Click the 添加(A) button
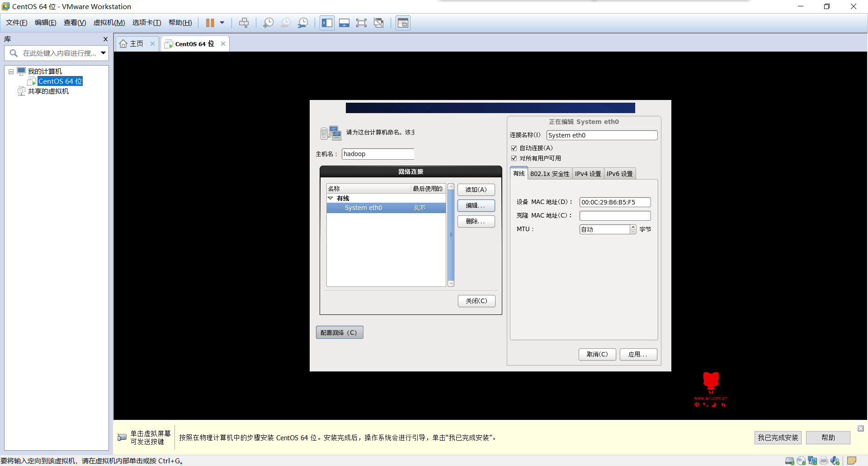 (x=476, y=190)
